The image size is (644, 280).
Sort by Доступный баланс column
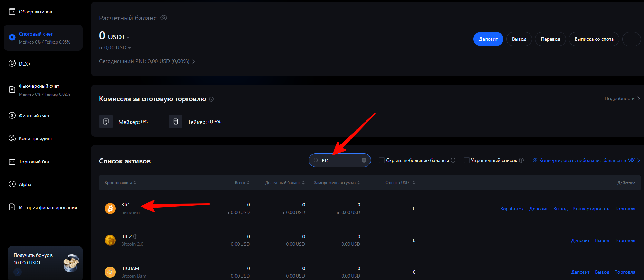285,183
